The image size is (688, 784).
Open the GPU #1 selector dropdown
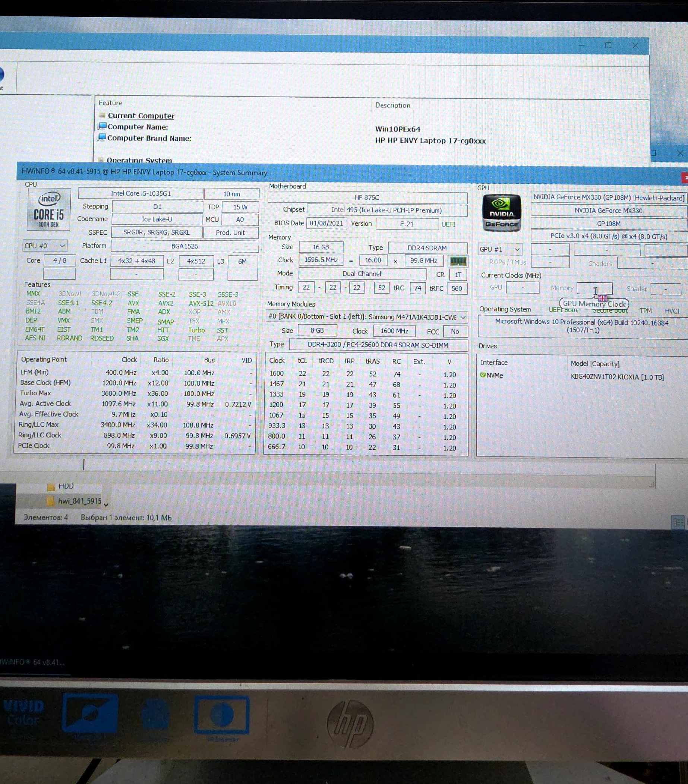500,249
